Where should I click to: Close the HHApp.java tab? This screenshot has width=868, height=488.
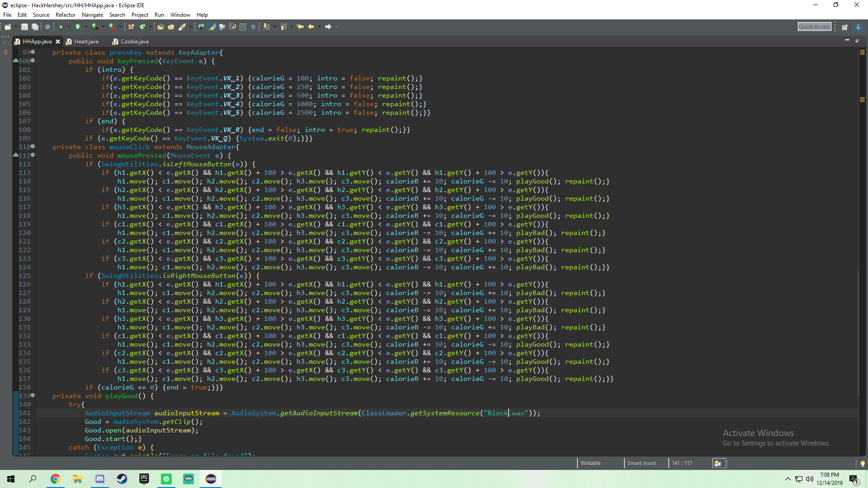click(x=58, y=42)
